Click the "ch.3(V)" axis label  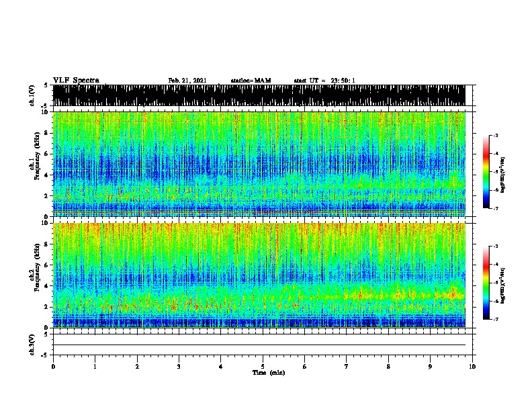coord(32,345)
